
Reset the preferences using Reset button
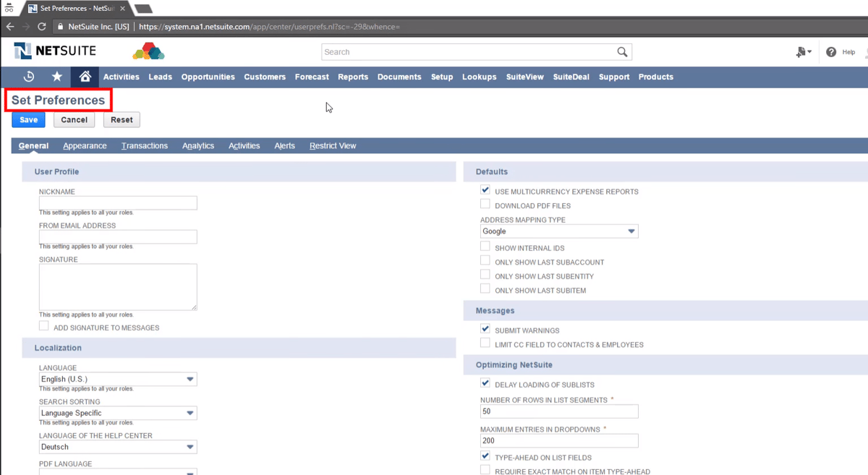click(x=122, y=119)
